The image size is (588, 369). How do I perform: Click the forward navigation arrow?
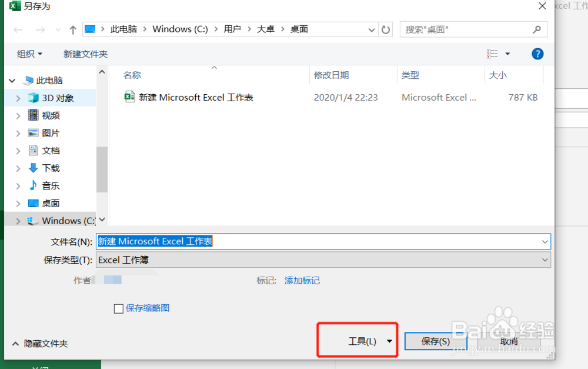pos(40,29)
